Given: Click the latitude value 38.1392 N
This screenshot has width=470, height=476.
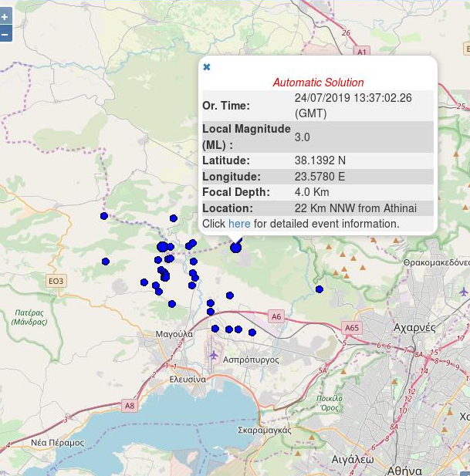Looking at the screenshot, I should tap(320, 160).
